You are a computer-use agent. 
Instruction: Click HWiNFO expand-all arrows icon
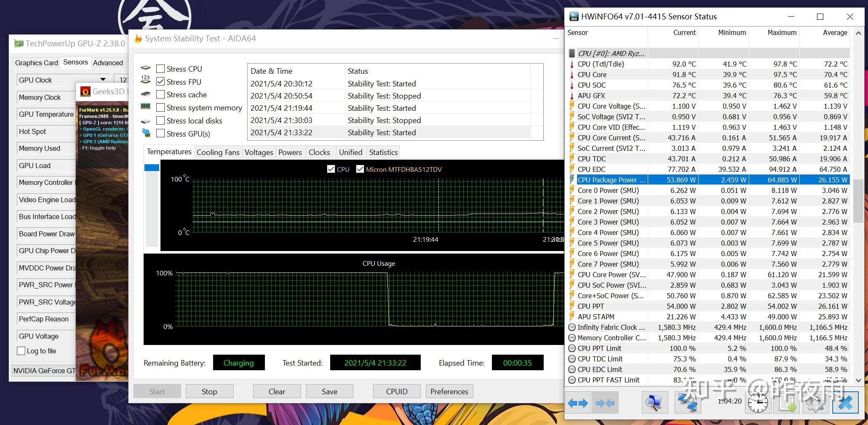[577, 403]
